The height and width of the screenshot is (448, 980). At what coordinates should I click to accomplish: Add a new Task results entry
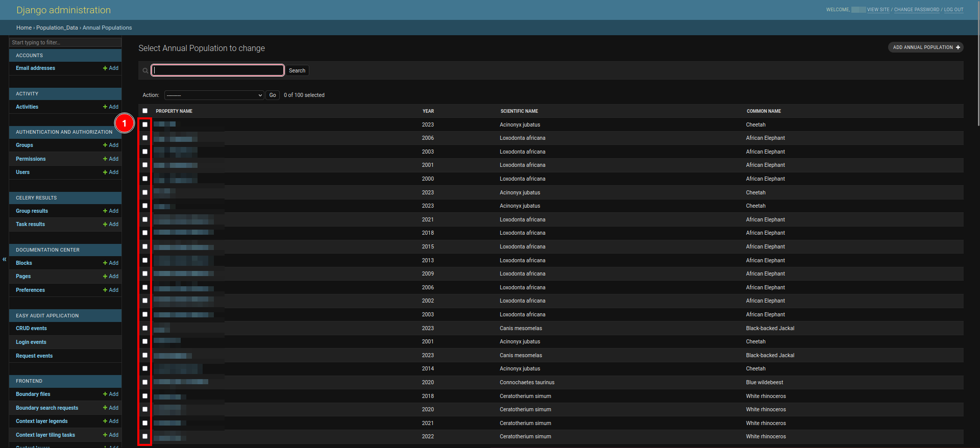[x=111, y=225]
